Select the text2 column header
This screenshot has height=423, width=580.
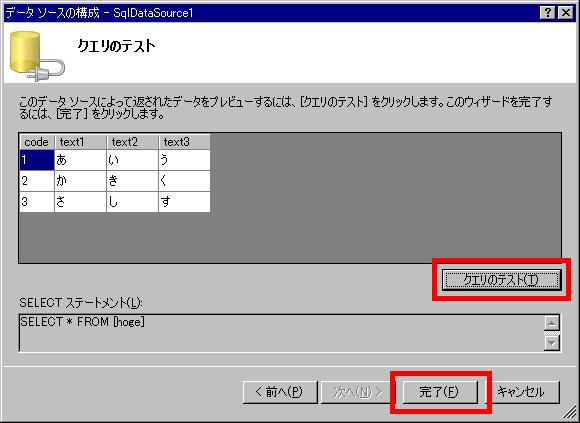pyautogui.click(x=132, y=142)
